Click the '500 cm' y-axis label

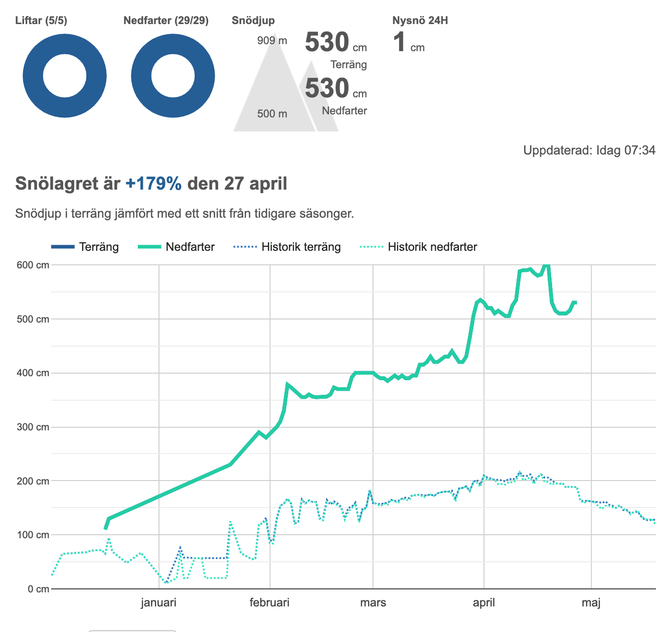click(x=33, y=319)
